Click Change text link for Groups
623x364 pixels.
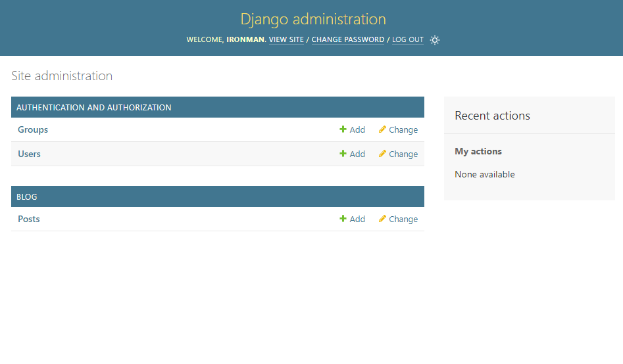(x=403, y=130)
